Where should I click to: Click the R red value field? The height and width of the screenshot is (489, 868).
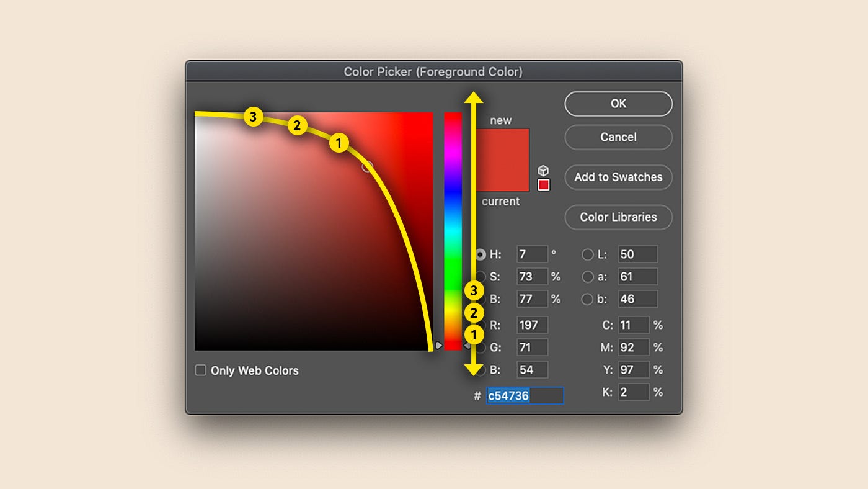532,325
